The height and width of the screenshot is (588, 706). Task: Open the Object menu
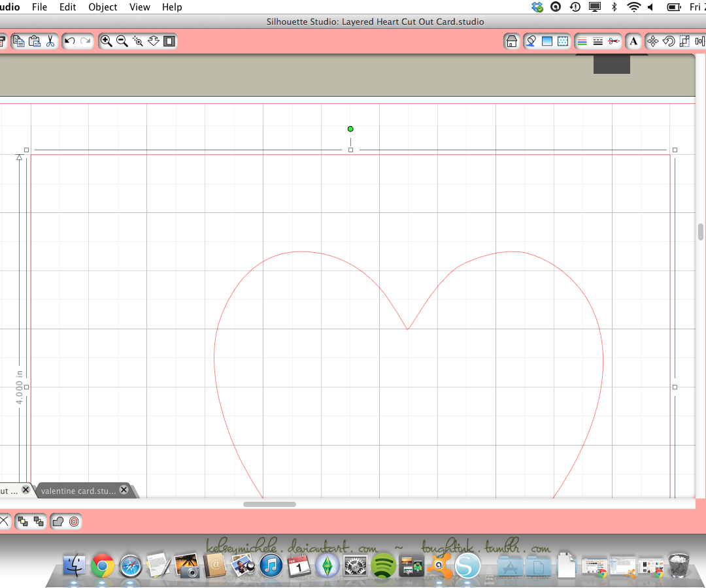pyautogui.click(x=103, y=7)
